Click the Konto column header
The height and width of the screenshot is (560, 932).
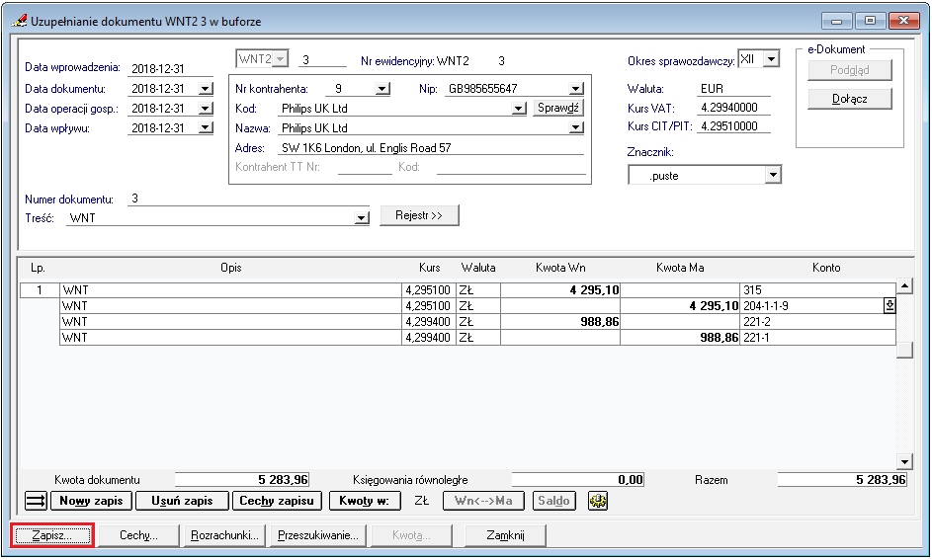[x=825, y=268]
